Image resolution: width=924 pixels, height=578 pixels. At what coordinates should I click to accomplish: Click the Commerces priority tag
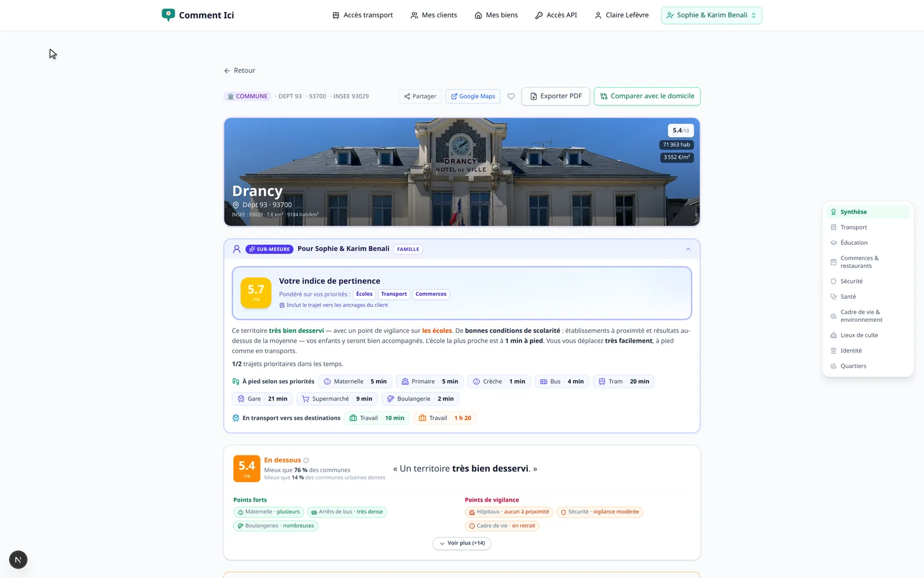point(431,294)
